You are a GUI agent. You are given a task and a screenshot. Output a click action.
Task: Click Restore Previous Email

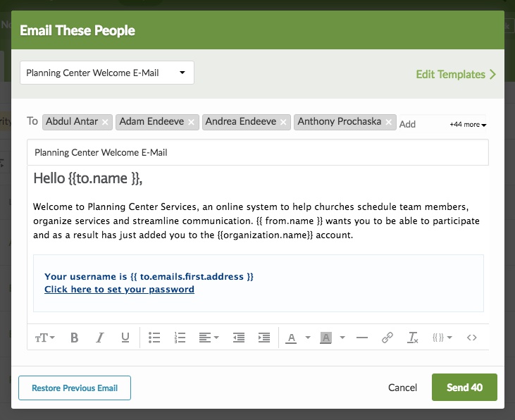coord(75,388)
